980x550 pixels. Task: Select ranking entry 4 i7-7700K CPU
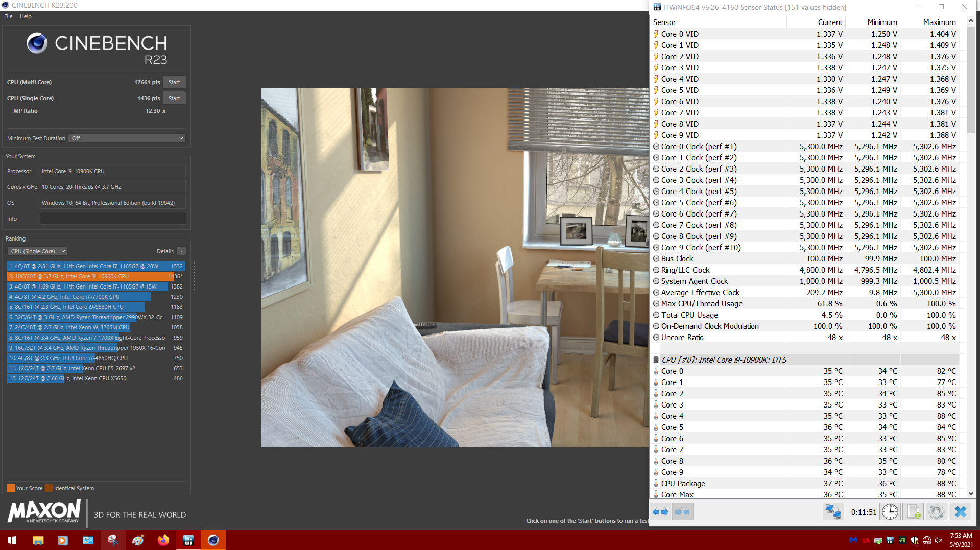[96, 297]
